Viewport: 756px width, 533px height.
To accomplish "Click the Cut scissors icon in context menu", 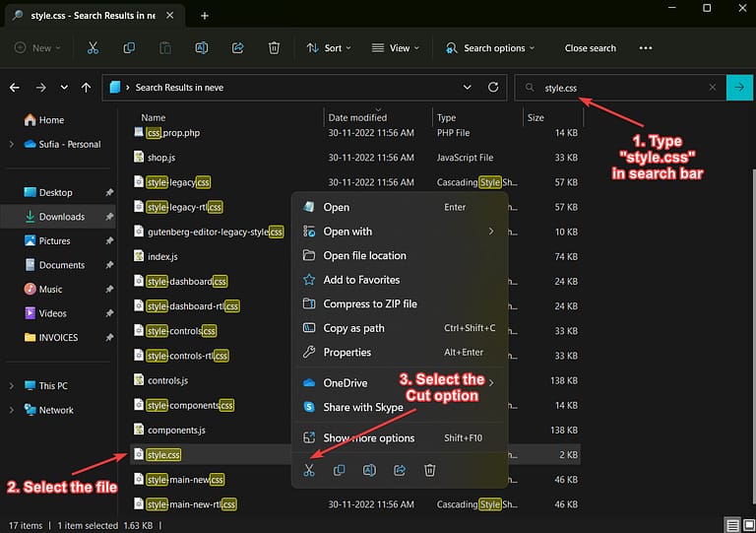I will [309, 471].
